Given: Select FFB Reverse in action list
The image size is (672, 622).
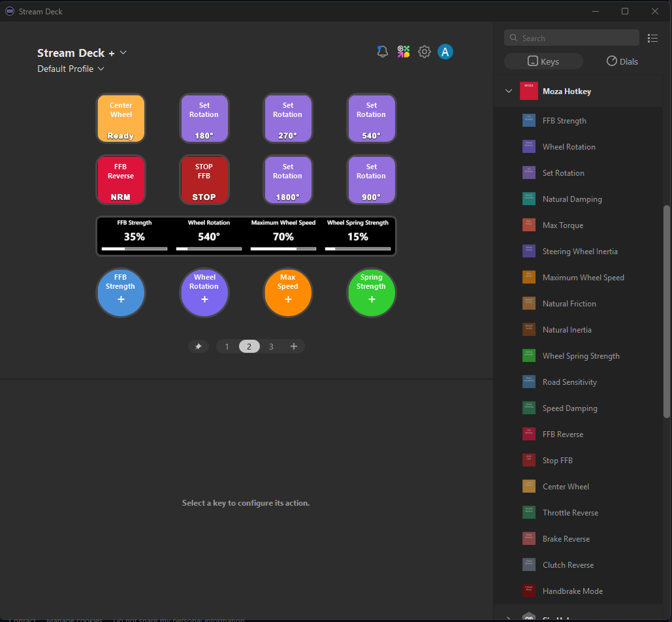Looking at the screenshot, I should pyautogui.click(x=579, y=434).
